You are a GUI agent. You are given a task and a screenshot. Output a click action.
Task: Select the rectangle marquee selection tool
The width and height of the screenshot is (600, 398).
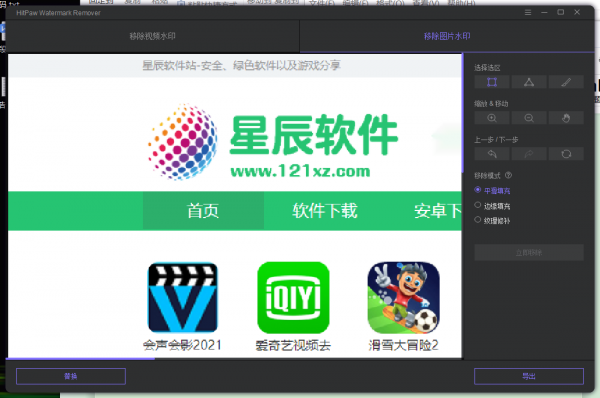pos(492,82)
